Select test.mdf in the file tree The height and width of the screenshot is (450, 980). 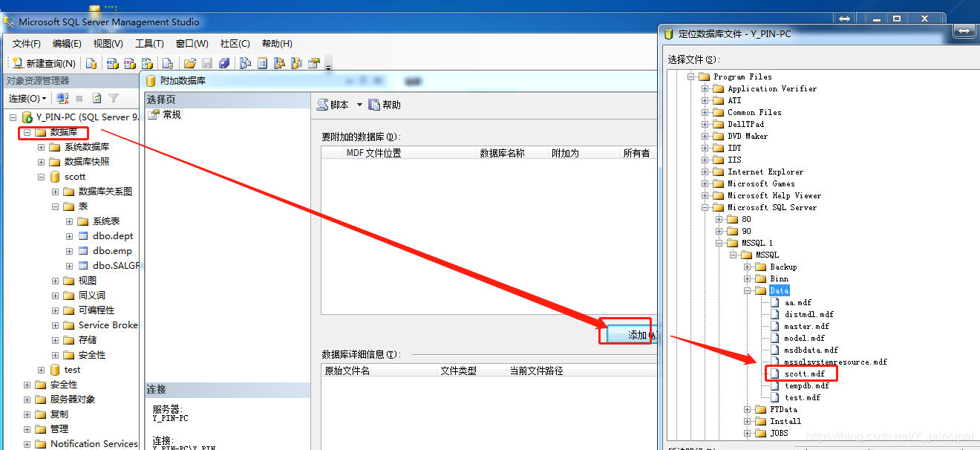click(802, 397)
